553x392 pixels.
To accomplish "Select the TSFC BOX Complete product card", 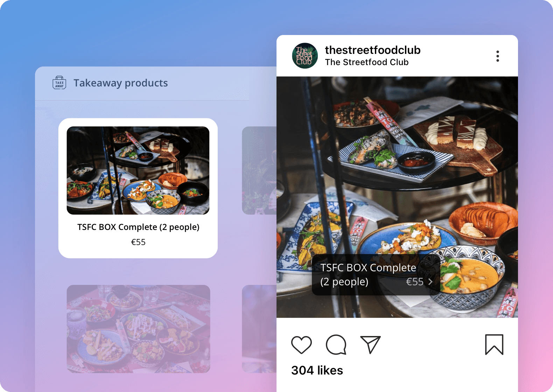I will coord(138,188).
